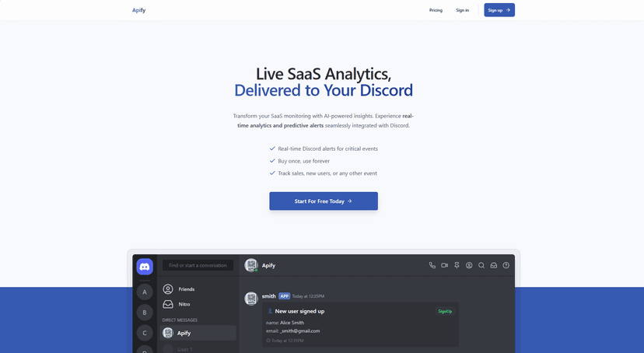This screenshot has width=644, height=353.
Task: Click the smith username in the message
Action: coord(268,296)
